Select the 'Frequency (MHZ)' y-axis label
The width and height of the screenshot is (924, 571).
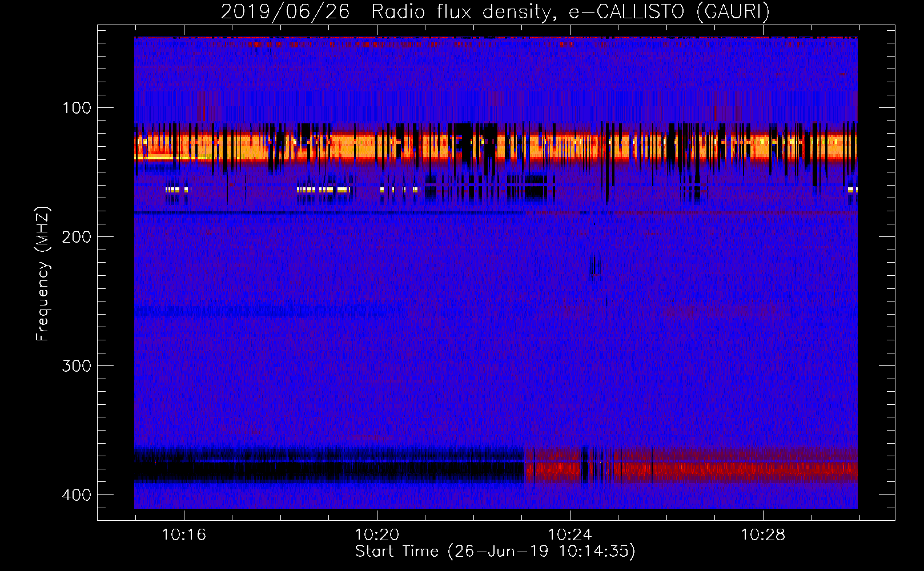tap(43, 274)
